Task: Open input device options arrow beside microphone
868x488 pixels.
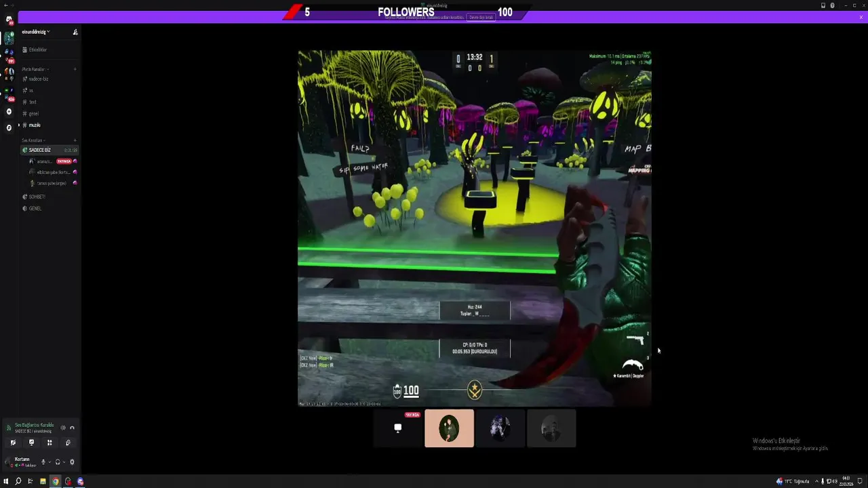Action: coord(50,462)
